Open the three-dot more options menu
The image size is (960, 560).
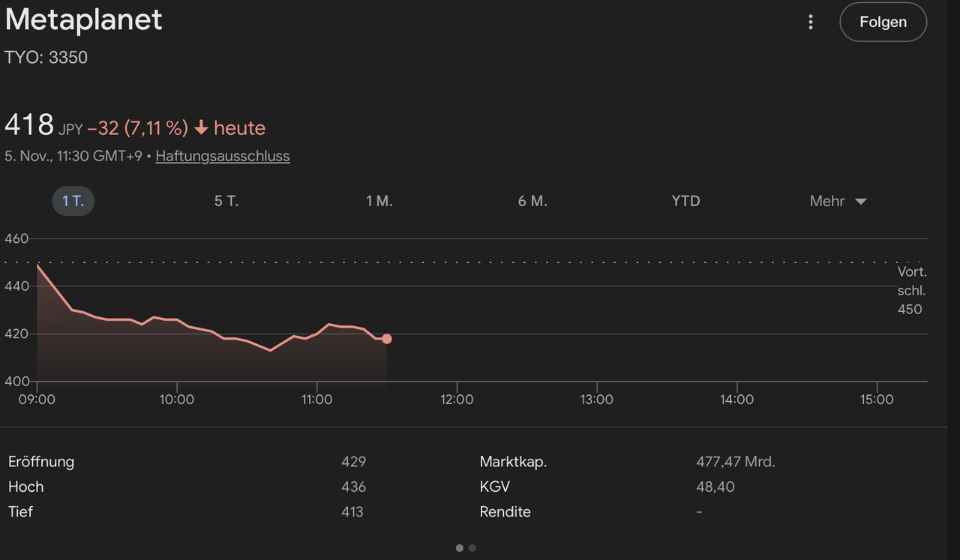[x=810, y=22]
